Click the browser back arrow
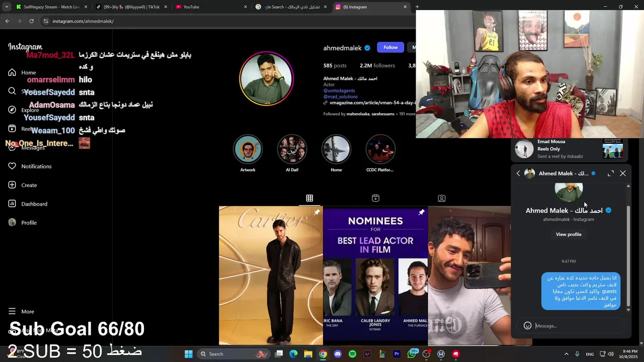The image size is (644, 362). [x=7, y=21]
